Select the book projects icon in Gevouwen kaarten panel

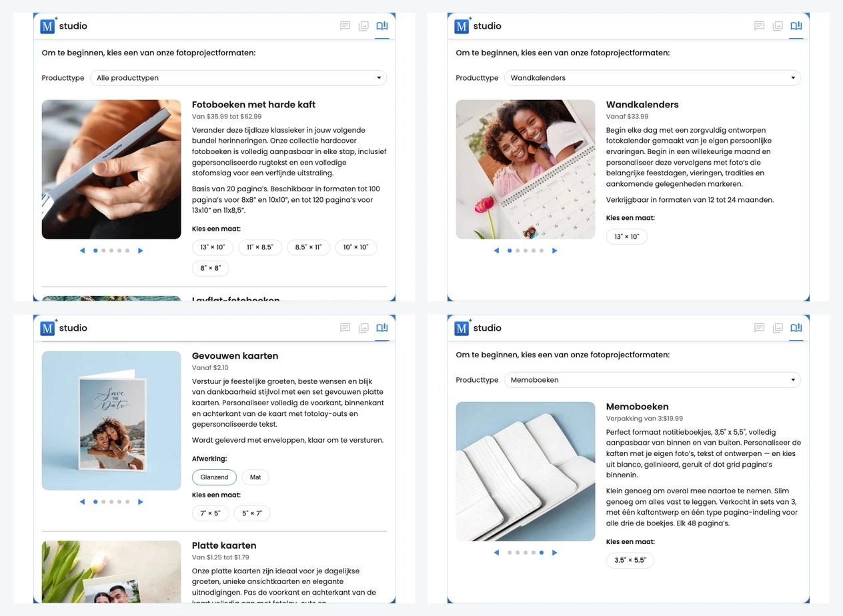click(x=382, y=328)
